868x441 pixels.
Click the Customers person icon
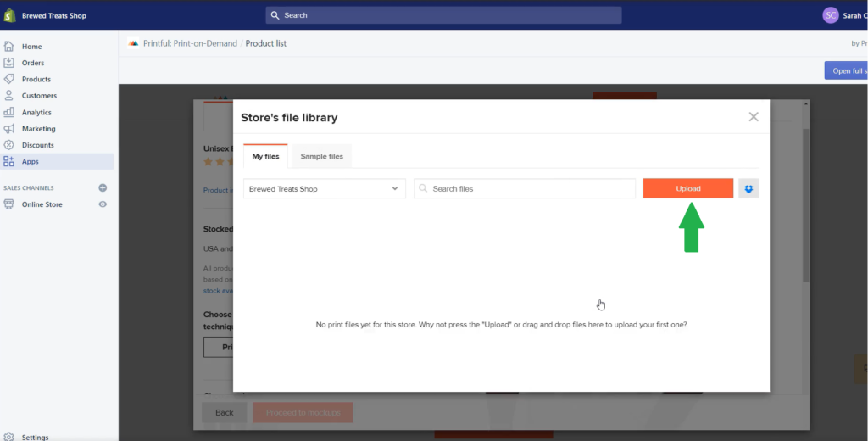pos(8,95)
